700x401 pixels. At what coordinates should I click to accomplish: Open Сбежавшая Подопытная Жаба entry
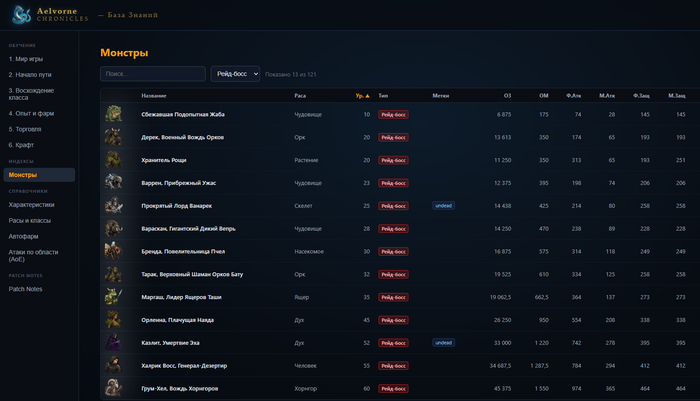click(x=183, y=114)
